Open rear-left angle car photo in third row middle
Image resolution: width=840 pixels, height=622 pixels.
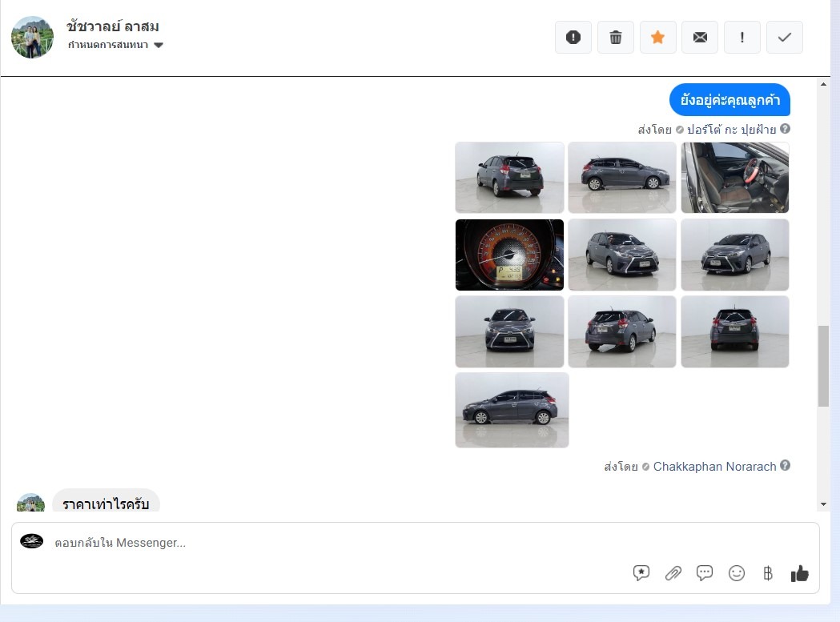tap(622, 331)
